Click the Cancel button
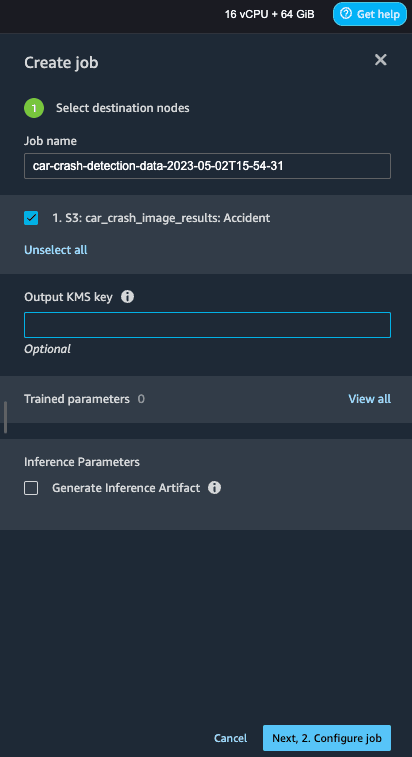Viewport: 412px width, 757px height. coord(230,738)
